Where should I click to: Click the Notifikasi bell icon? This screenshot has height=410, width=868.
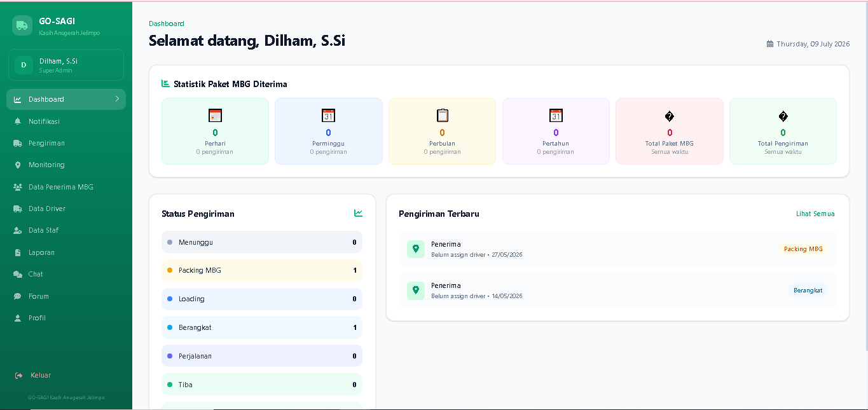(x=18, y=121)
